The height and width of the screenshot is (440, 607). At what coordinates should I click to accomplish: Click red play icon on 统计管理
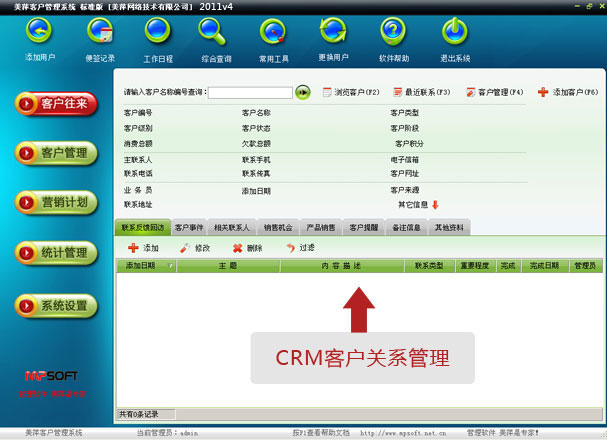(26, 253)
